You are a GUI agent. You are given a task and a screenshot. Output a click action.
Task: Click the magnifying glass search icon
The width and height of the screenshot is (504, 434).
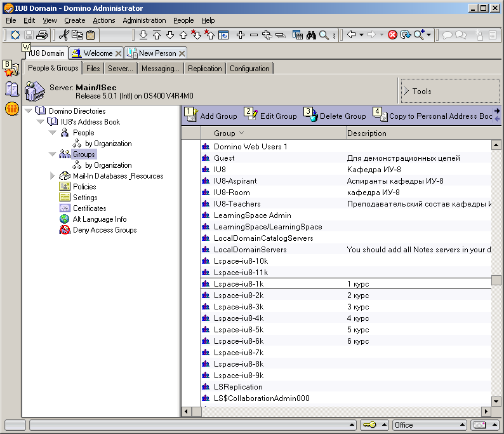click(324, 35)
